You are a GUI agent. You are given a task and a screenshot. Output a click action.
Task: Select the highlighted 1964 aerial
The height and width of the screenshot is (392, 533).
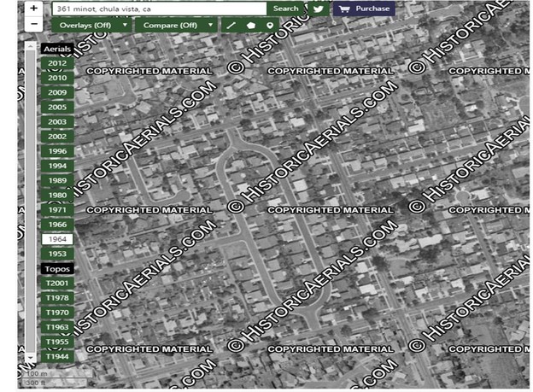tap(57, 239)
